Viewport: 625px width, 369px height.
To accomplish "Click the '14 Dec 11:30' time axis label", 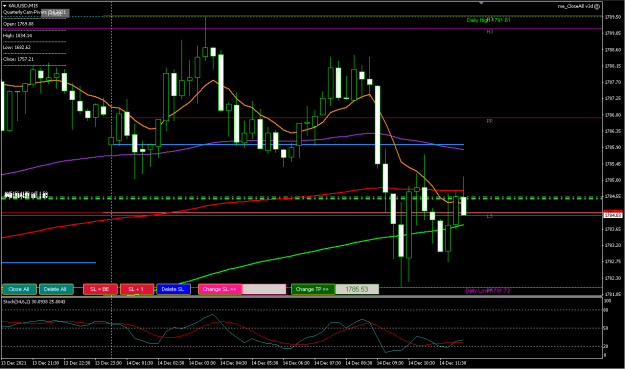I will pyautogui.click(x=452, y=363).
